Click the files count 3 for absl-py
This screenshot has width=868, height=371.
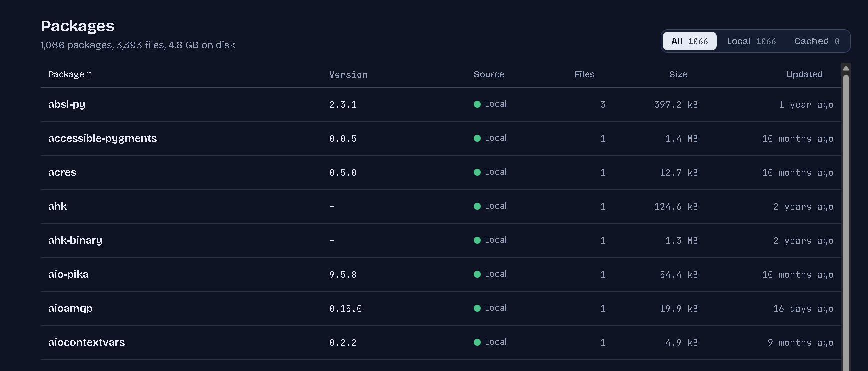coord(603,104)
